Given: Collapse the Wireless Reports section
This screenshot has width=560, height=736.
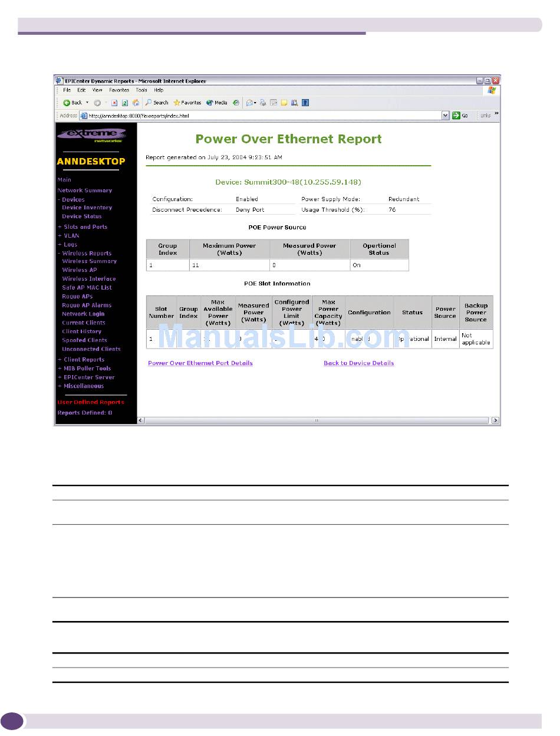Looking at the screenshot, I should click(x=84, y=254).
